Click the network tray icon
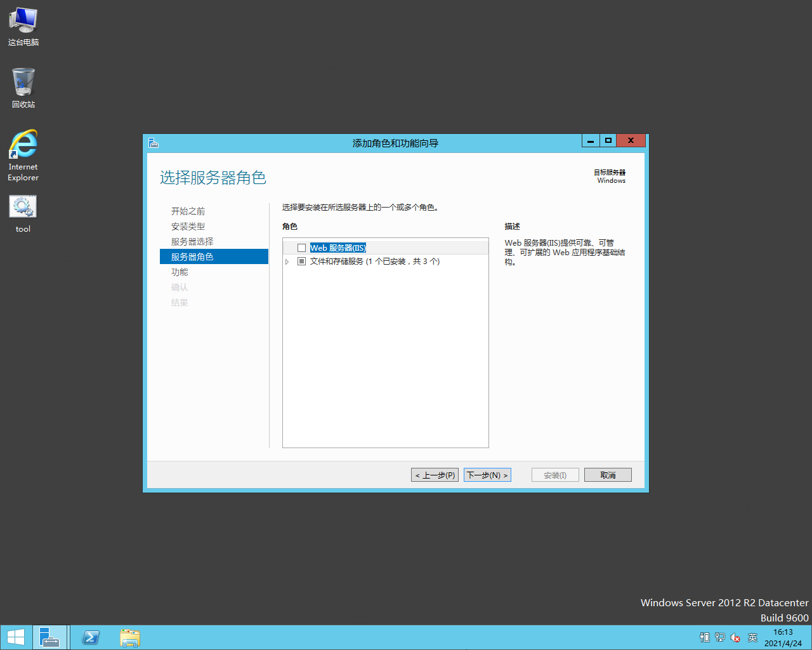The image size is (812, 650). click(x=720, y=637)
